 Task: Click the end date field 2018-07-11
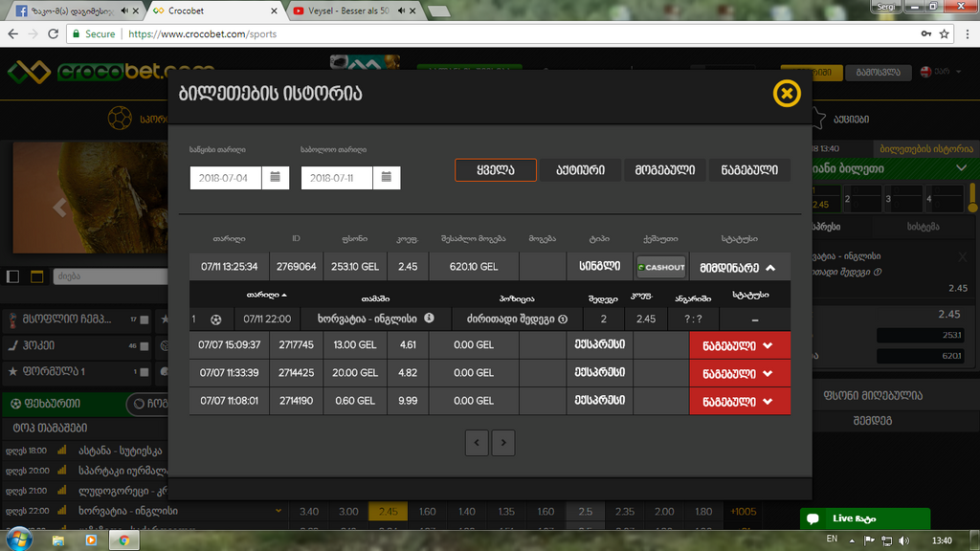[336, 177]
